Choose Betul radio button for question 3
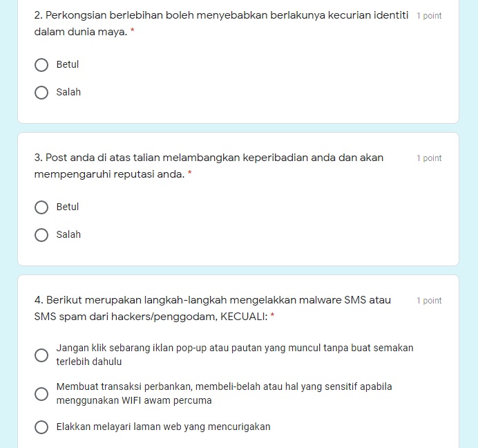 pos(41,207)
